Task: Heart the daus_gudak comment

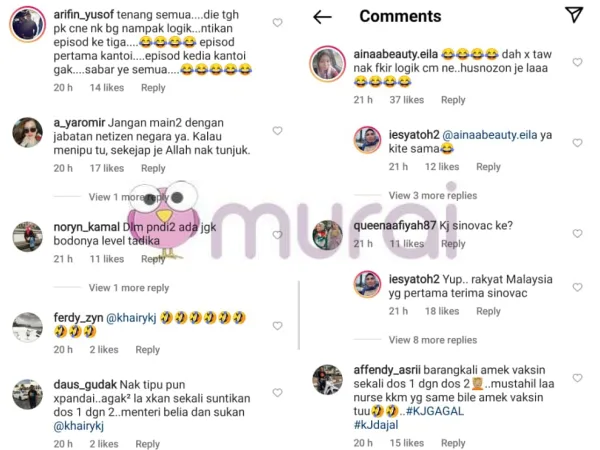Action: point(277,393)
